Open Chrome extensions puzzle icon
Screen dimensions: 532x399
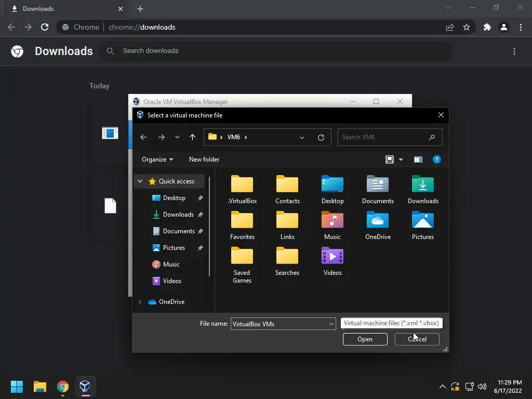click(x=487, y=27)
